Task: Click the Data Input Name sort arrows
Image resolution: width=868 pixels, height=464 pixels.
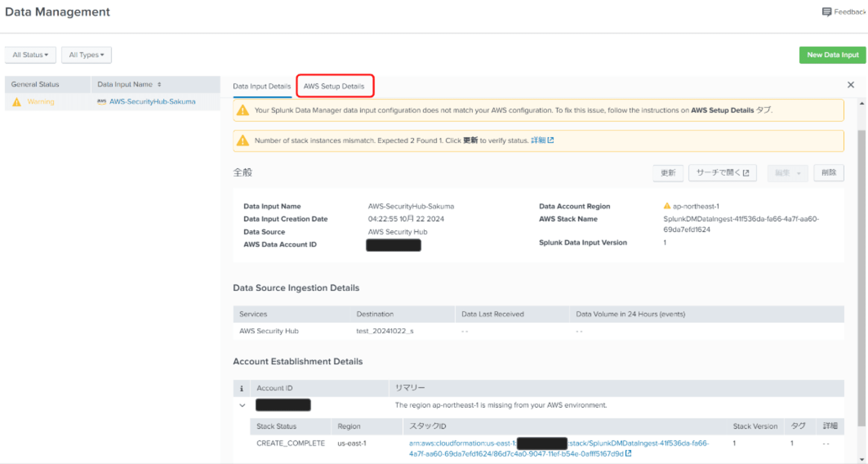Action: (159, 84)
